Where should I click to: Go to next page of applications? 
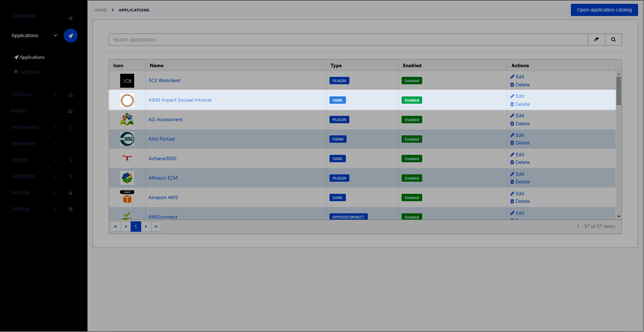click(146, 227)
